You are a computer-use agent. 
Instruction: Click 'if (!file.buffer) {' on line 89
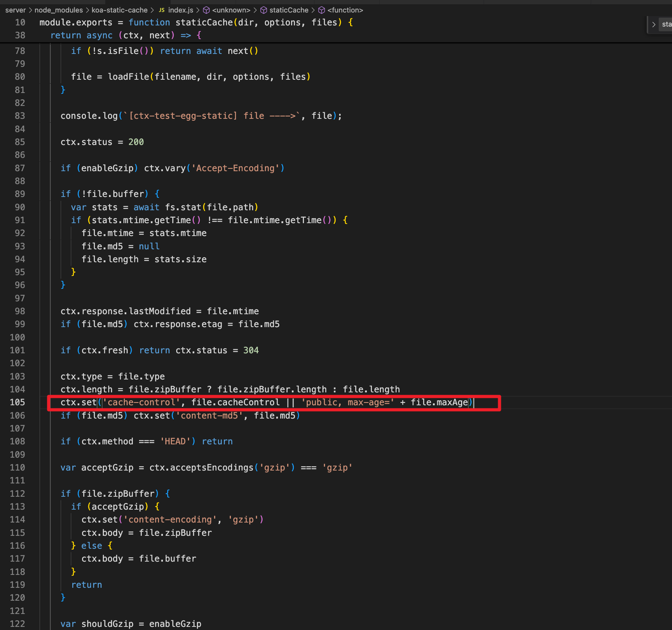110,194
